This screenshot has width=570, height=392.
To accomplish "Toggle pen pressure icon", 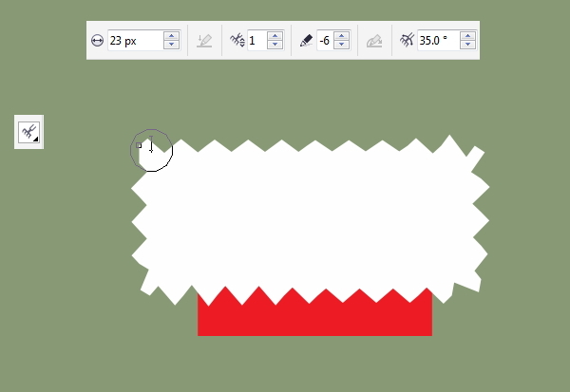I will point(204,40).
